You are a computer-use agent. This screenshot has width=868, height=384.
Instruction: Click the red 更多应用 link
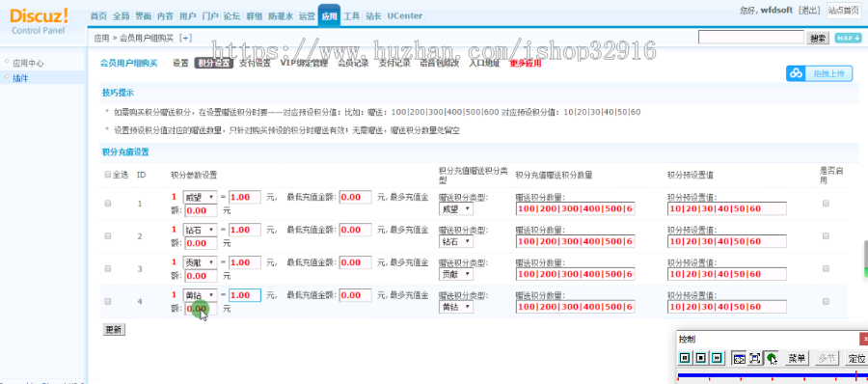point(526,63)
